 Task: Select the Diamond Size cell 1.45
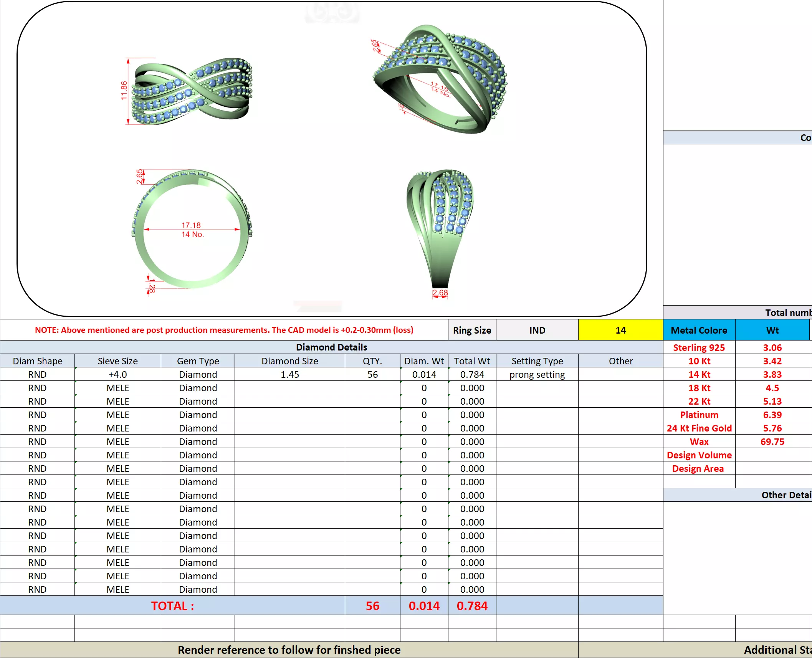click(x=289, y=374)
